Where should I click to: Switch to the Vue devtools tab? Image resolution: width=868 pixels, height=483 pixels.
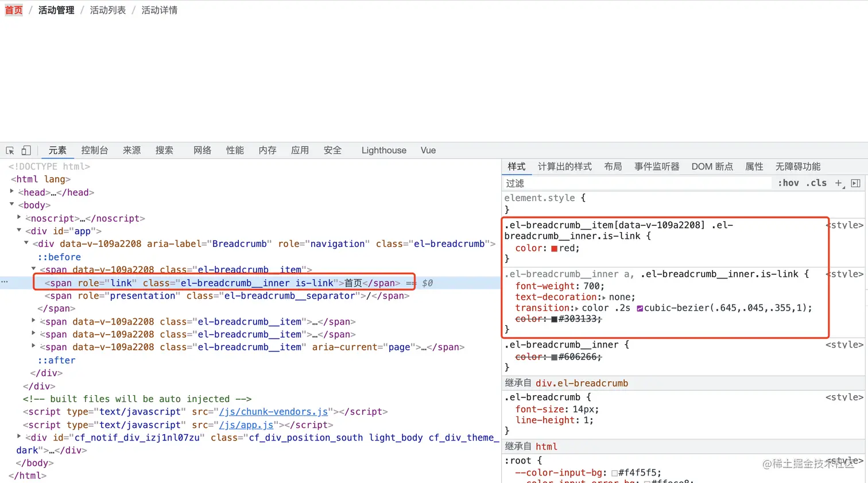pyautogui.click(x=428, y=150)
